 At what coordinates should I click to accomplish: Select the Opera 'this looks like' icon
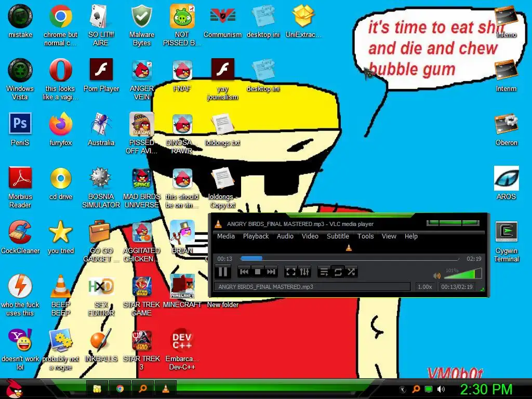click(60, 79)
